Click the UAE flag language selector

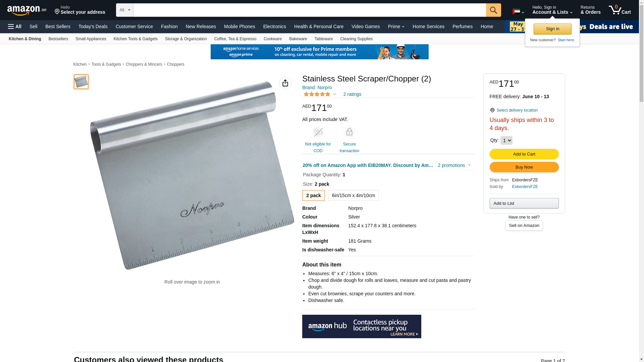click(518, 12)
